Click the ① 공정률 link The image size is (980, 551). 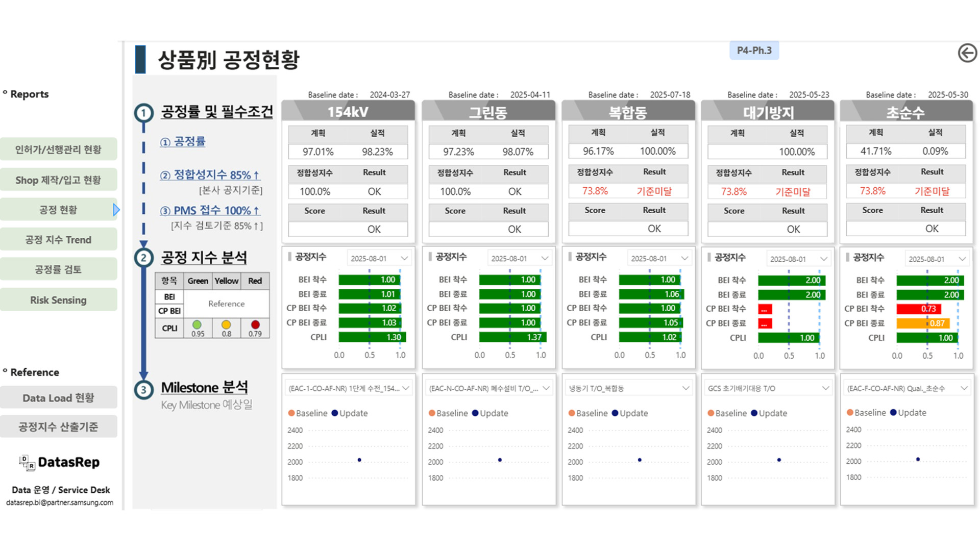[x=184, y=142]
